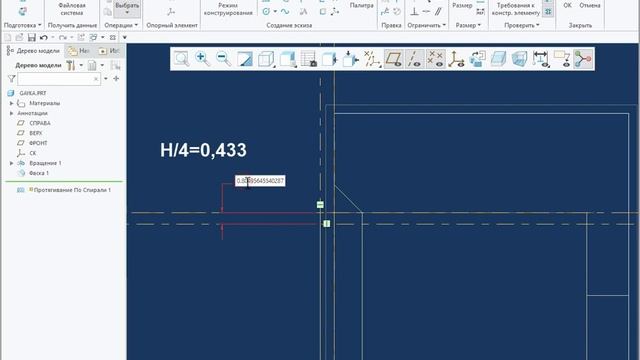Click the Repaint screen icon
This screenshot has width=640, height=360.
[244, 59]
